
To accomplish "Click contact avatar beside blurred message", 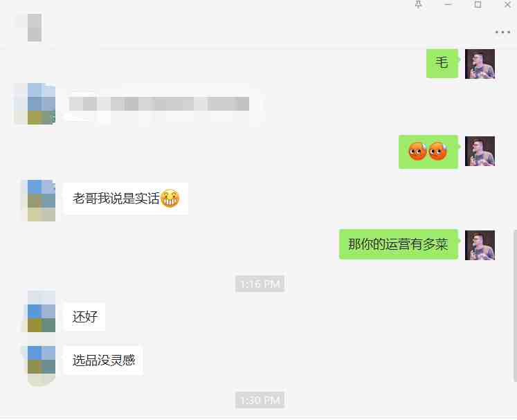I will 41,104.
